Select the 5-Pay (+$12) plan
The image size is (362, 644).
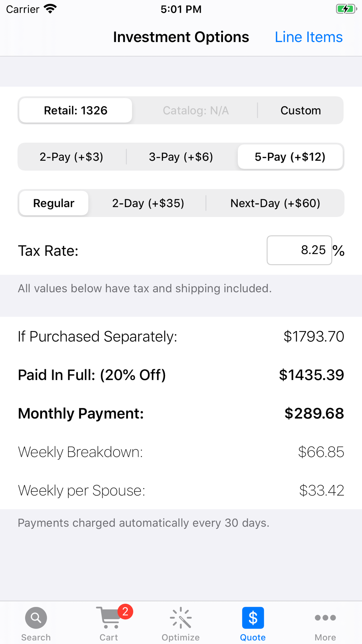click(290, 157)
